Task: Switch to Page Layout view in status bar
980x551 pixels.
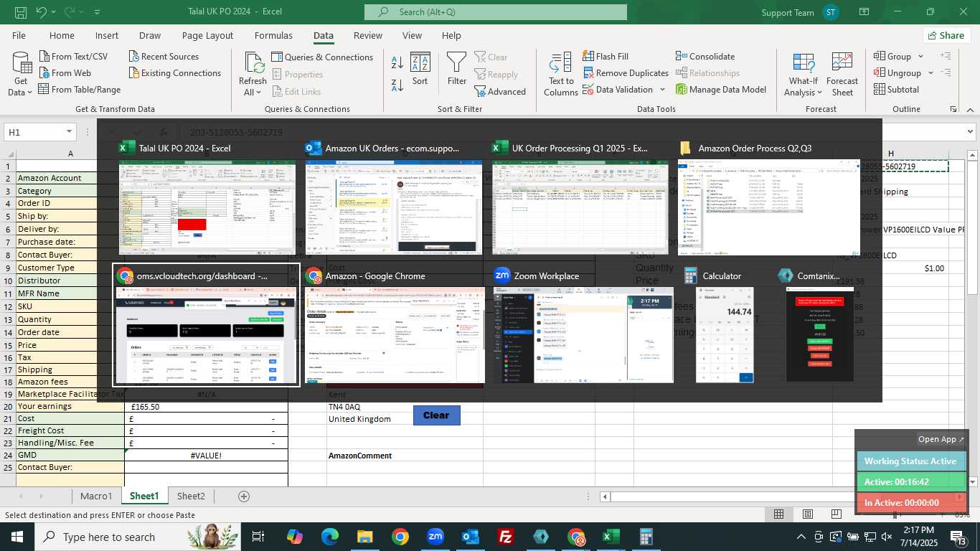Action: click(807, 514)
